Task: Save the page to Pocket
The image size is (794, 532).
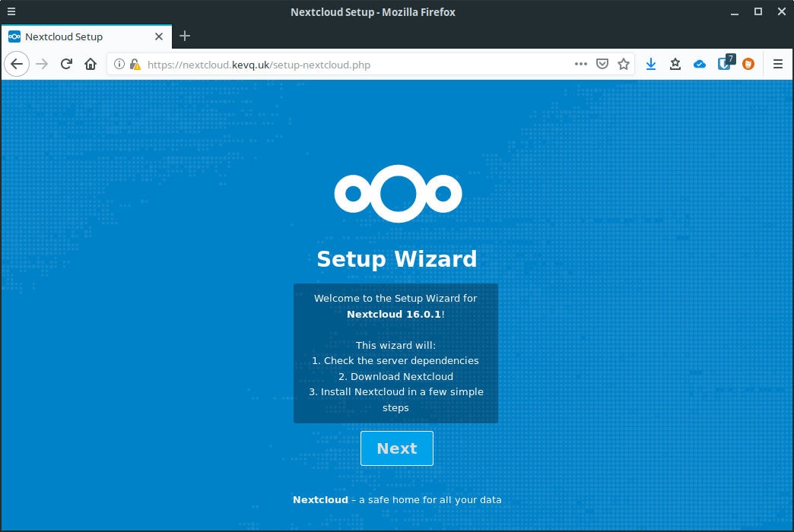Action: point(602,64)
